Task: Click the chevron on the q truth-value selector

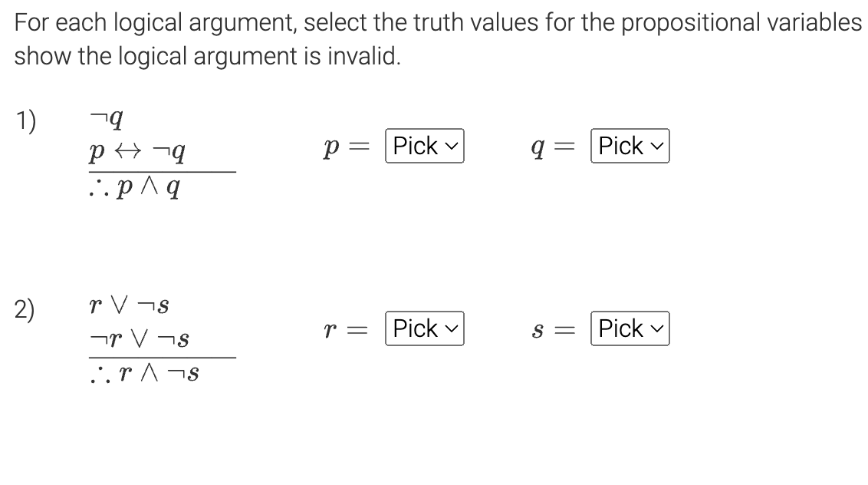Action: click(x=657, y=146)
